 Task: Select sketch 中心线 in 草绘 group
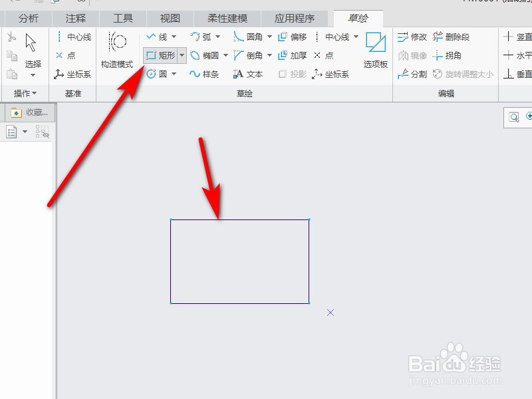332,37
